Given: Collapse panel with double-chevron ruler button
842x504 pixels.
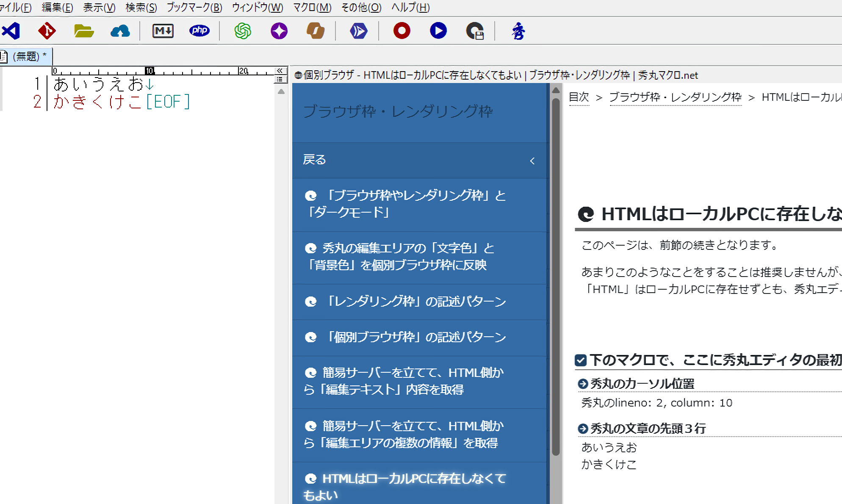Looking at the screenshot, I should [x=280, y=70].
